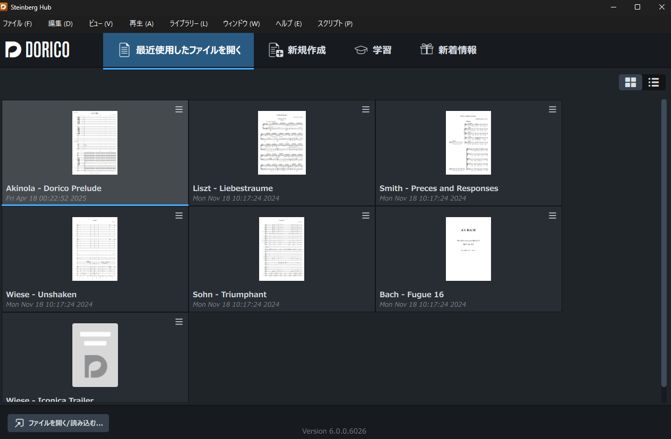Viewport: 671px width, 439px height.
Task: Click the Liszt - Liebestraume title
Action: pos(233,188)
